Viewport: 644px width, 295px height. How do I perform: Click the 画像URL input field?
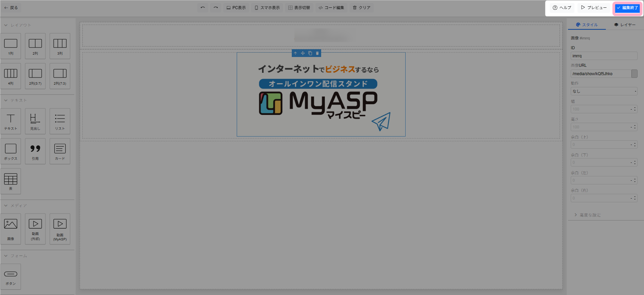pyautogui.click(x=601, y=74)
